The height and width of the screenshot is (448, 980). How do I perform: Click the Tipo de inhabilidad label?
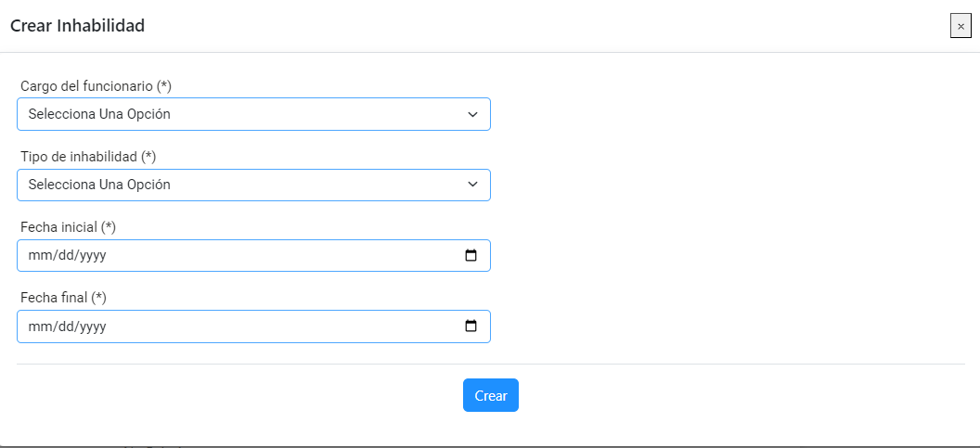[x=88, y=157]
